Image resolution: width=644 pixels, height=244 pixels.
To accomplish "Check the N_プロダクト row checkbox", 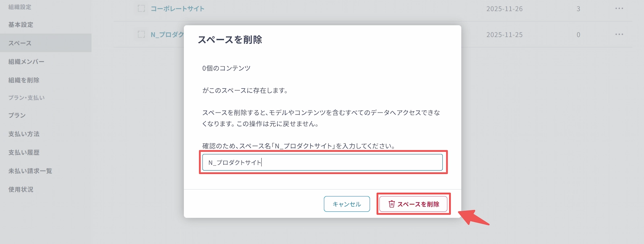I will pos(141,35).
